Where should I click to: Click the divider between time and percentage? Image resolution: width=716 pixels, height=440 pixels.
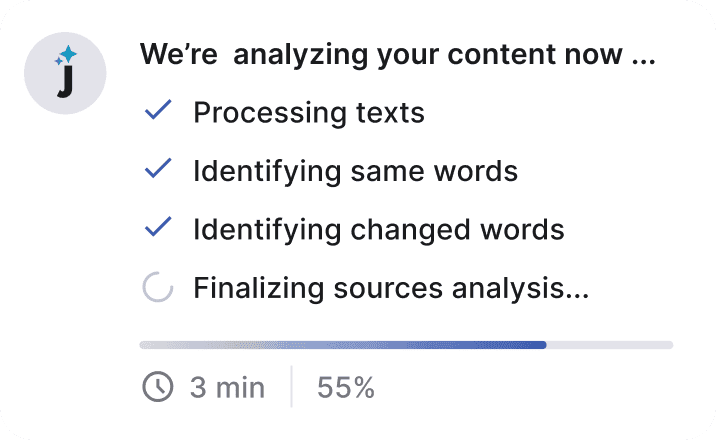291,386
